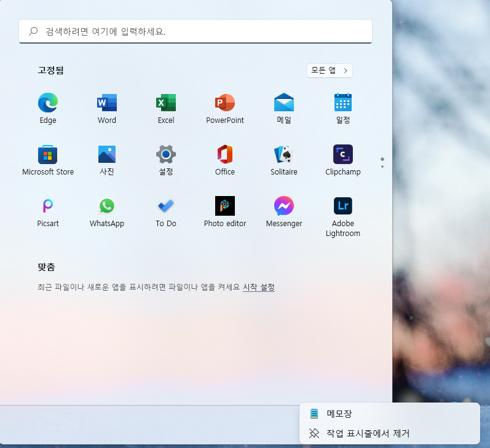Open the Excel app

pyautogui.click(x=166, y=108)
